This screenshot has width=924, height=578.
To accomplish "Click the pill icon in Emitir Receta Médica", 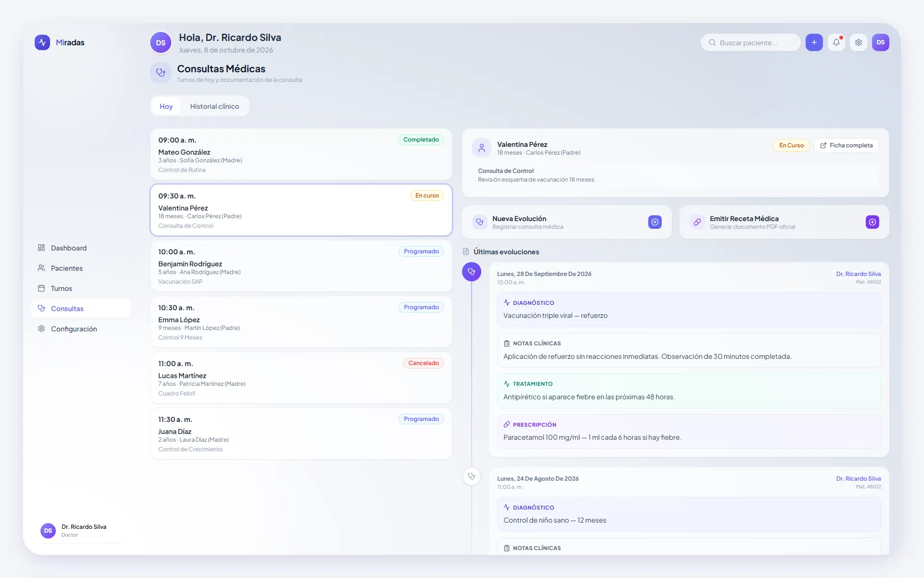I will pyautogui.click(x=697, y=222).
